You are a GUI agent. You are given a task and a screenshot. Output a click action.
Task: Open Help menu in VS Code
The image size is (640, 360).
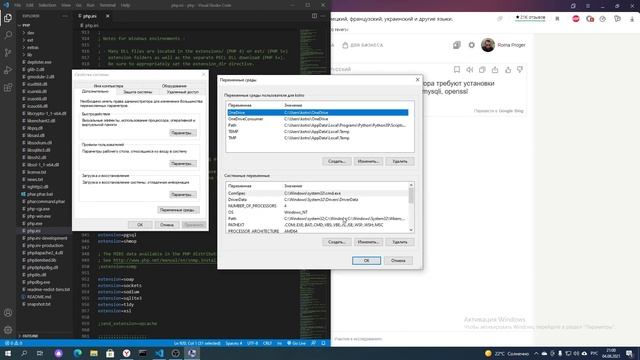coord(126,5)
